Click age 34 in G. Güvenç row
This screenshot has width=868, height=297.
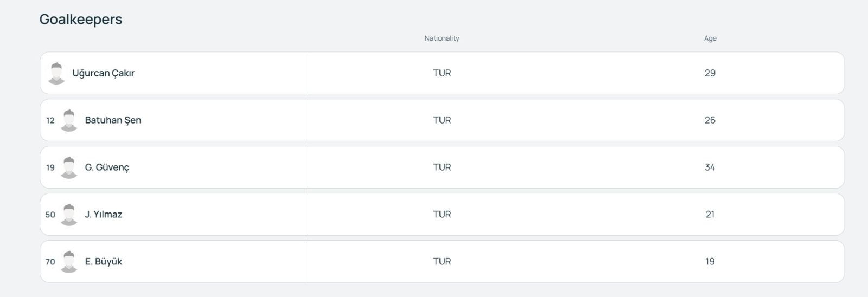click(710, 167)
